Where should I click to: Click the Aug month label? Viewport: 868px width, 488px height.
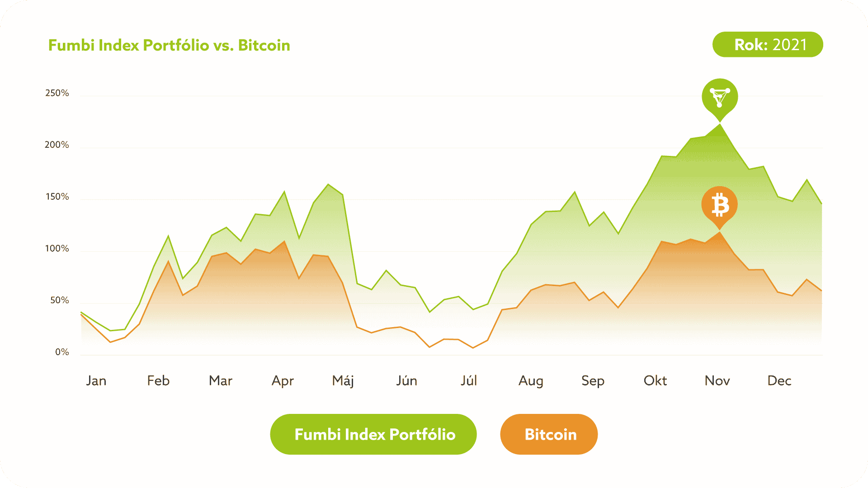[531, 381]
